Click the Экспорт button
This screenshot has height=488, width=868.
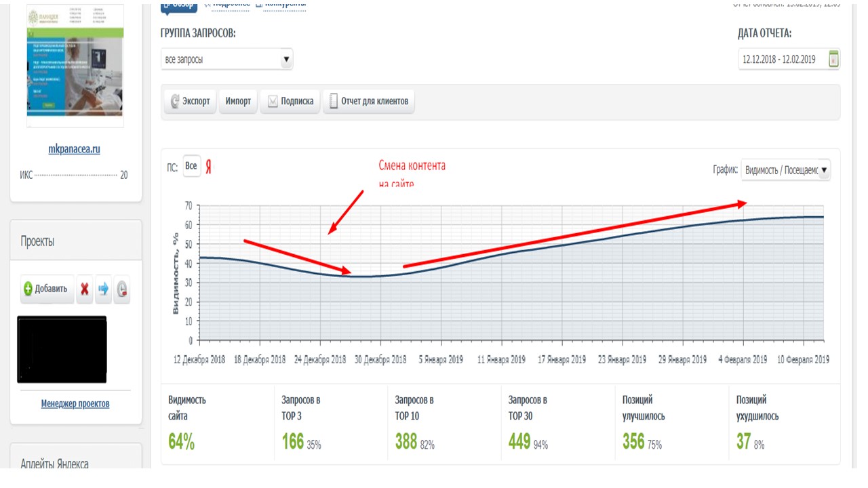tap(190, 101)
